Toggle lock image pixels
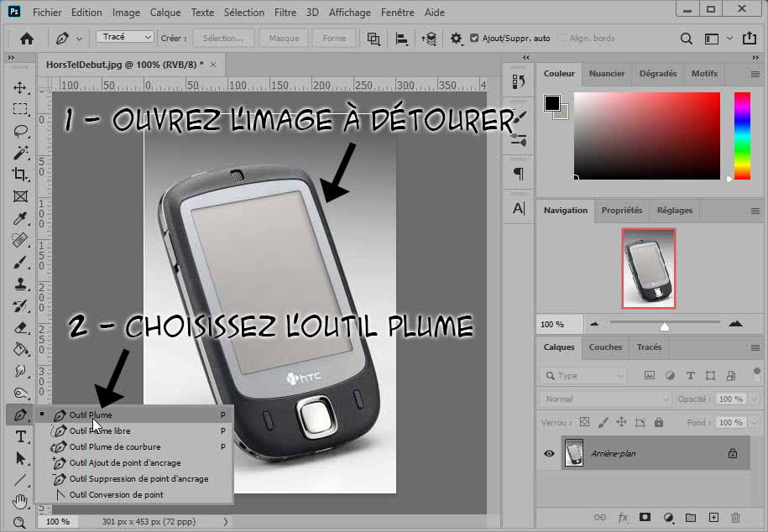This screenshot has width=768, height=532. click(x=603, y=422)
